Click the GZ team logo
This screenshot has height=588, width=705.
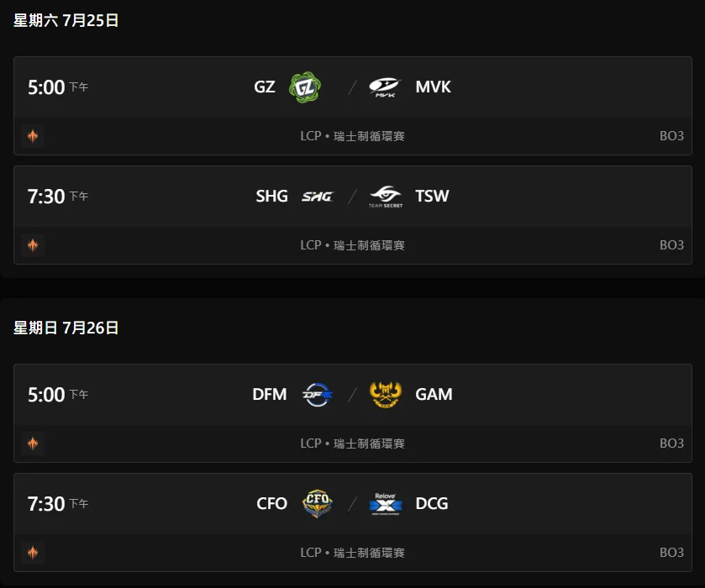coord(305,87)
